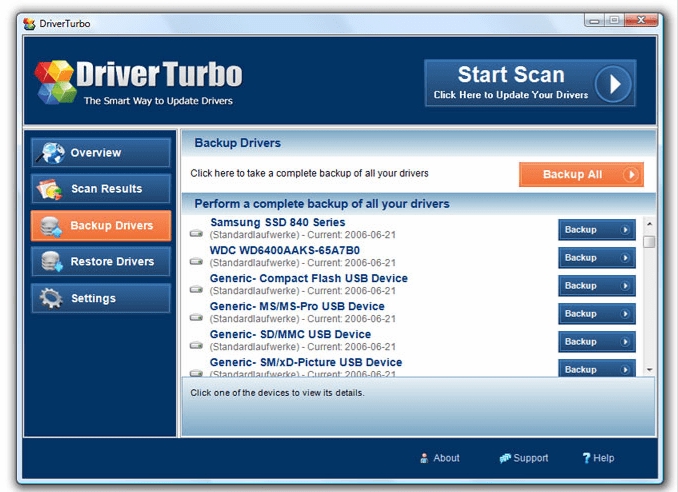The height and width of the screenshot is (492, 678).
Task: Click drive icon beside Generic- MS/MS-Pro USB Device
Action: [196, 317]
